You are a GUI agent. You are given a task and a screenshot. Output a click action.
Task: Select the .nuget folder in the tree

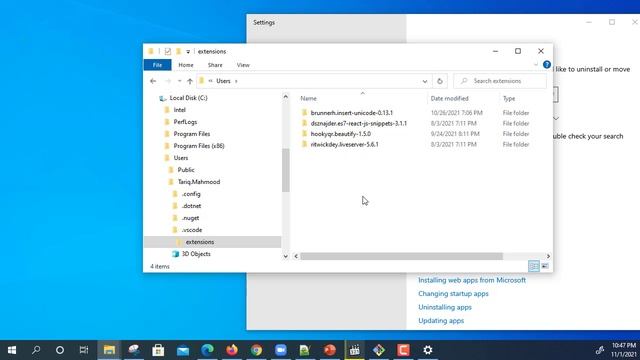pyautogui.click(x=190, y=218)
